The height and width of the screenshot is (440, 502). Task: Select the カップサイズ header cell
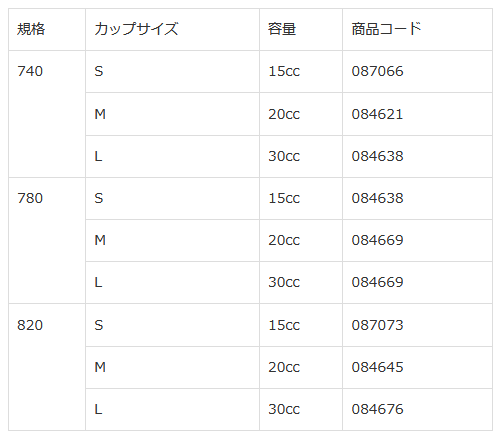tap(172, 30)
